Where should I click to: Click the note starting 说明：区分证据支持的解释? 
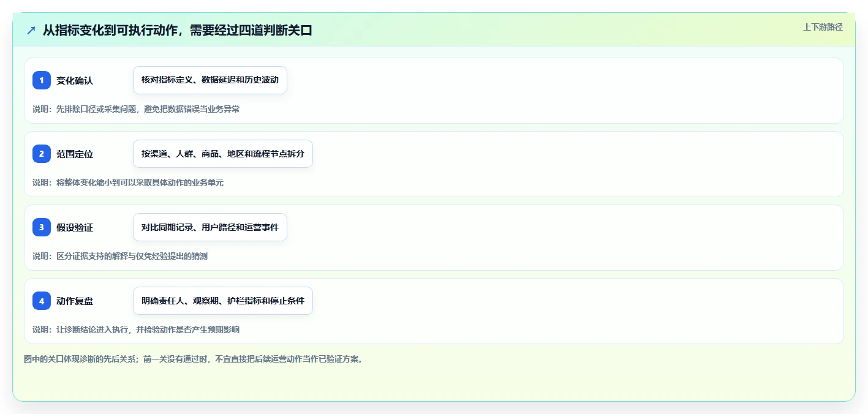point(120,256)
